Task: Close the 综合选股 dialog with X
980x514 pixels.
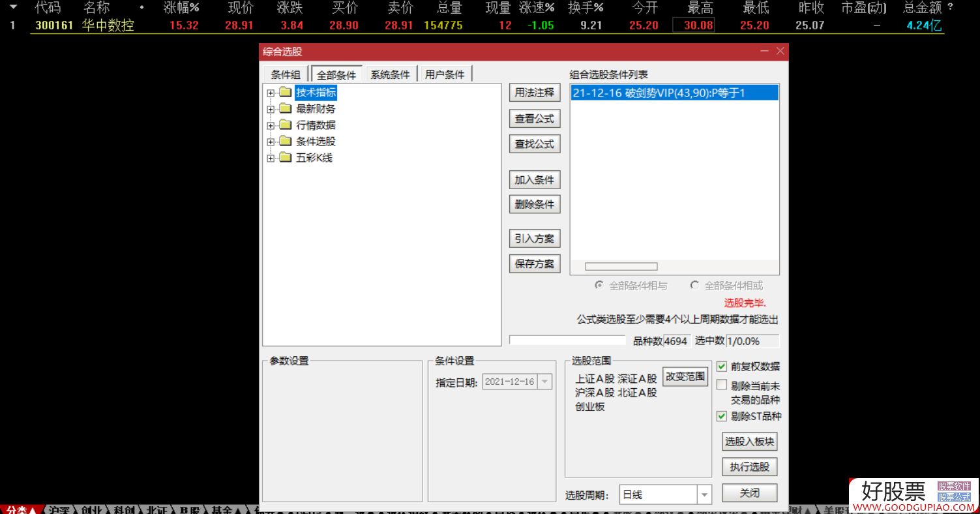Action: tap(780, 51)
